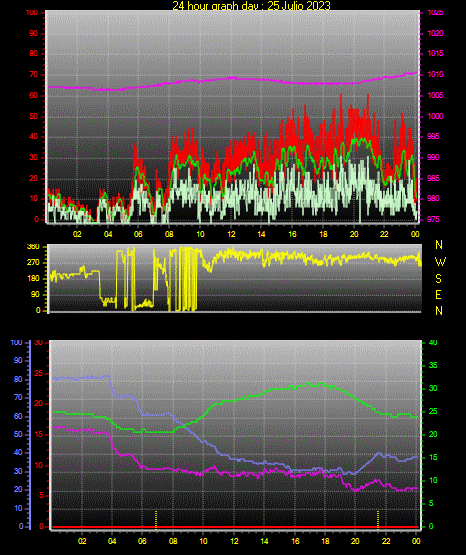
Task: Click the 14 hour label under bottom graph
Action: 264,541
